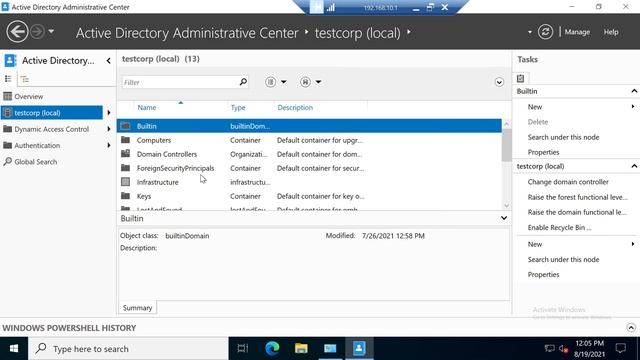Click the Domain Controllers OU icon
Image resolution: width=640 pixels, height=360 pixels.
pos(126,154)
